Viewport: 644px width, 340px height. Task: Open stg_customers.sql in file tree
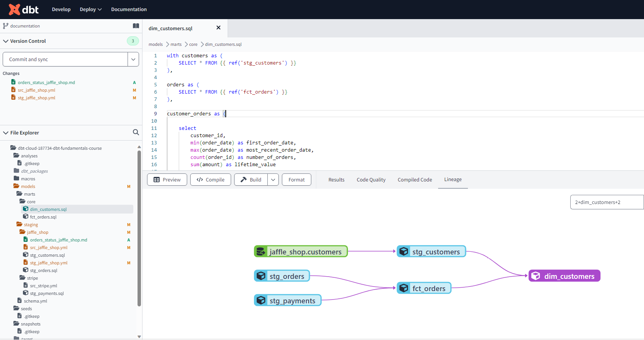click(x=47, y=255)
